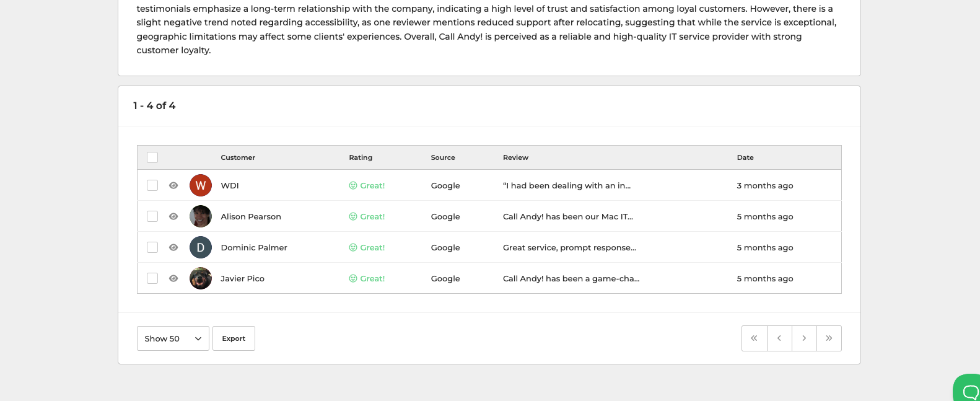980x401 pixels.
Task: Click Alison Pearson's profile photo
Action: point(201,216)
